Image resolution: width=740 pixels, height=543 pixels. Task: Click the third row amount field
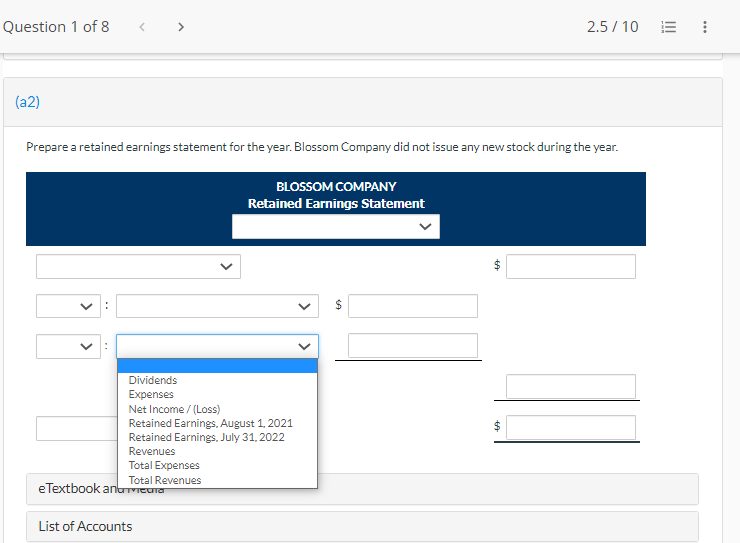coord(413,346)
